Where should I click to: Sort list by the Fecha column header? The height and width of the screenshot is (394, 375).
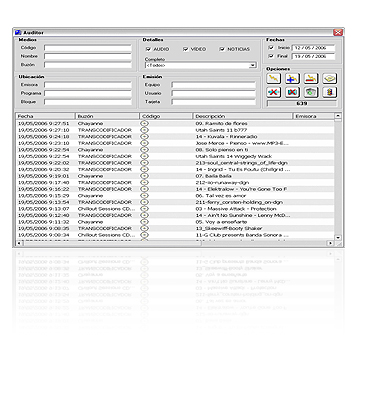tap(45, 116)
